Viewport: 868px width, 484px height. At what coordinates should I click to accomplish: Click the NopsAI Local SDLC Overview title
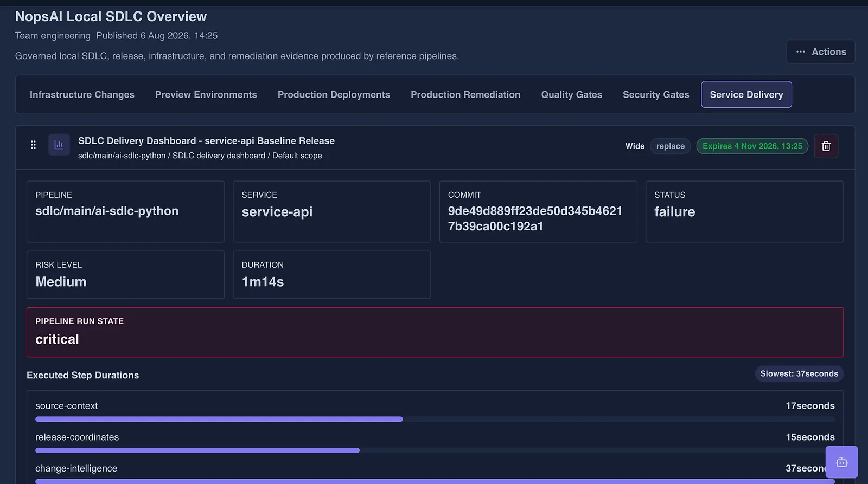[111, 17]
